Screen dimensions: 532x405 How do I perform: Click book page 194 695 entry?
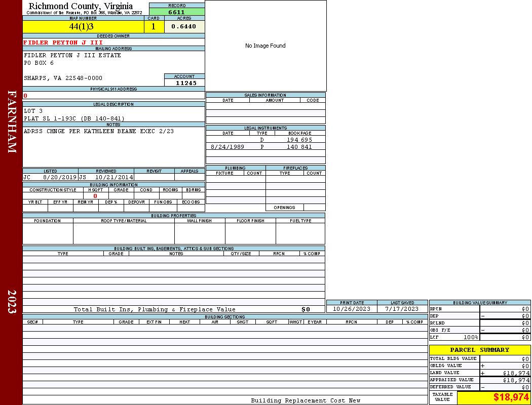tap(299, 140)
